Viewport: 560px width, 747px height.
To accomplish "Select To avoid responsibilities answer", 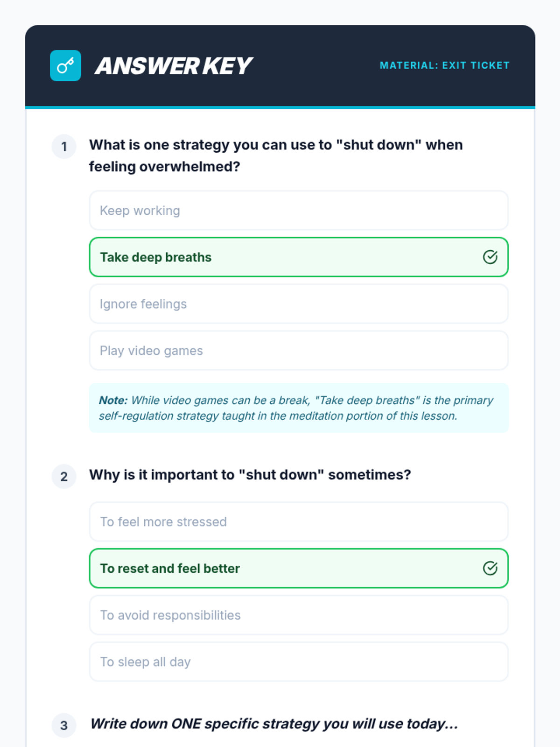I will coord(299,615).
